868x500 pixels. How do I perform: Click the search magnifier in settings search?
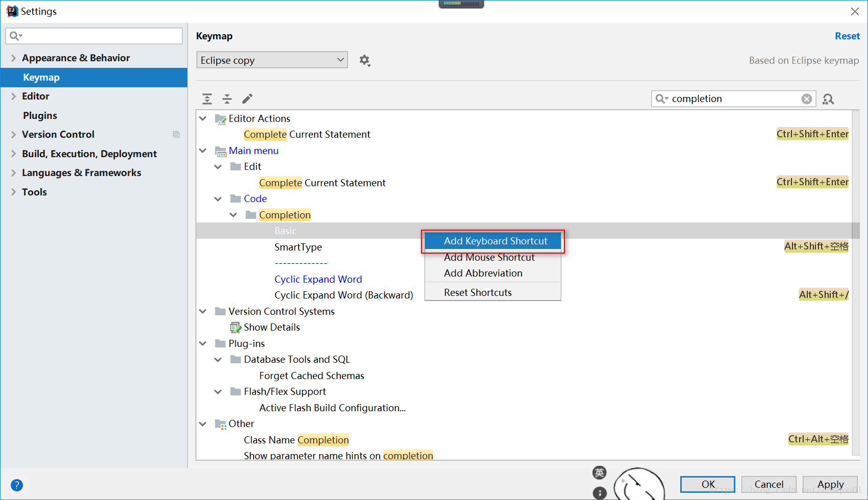pos(16,36)
